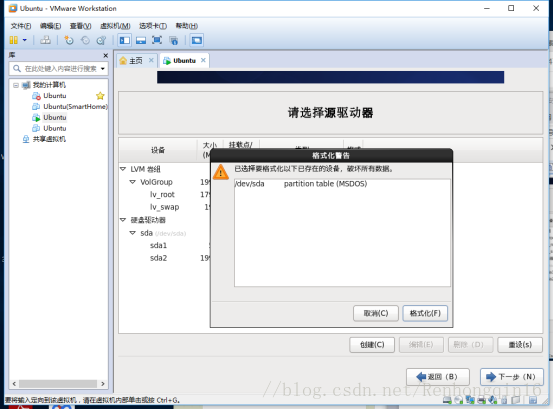This screenshot has width=553, height=410.
Task: Click the display status bar icon
Action: [x=516, y=400]
